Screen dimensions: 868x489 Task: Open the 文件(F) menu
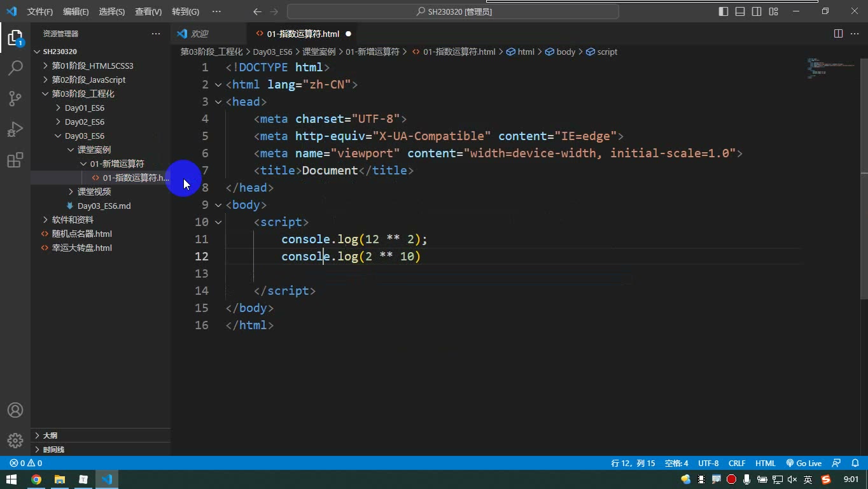point(40,11)
